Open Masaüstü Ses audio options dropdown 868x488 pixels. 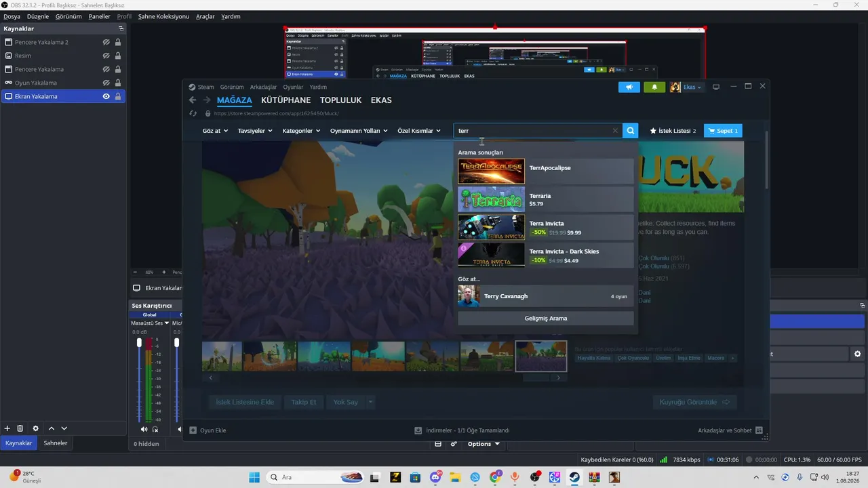[x=167, y=323]
